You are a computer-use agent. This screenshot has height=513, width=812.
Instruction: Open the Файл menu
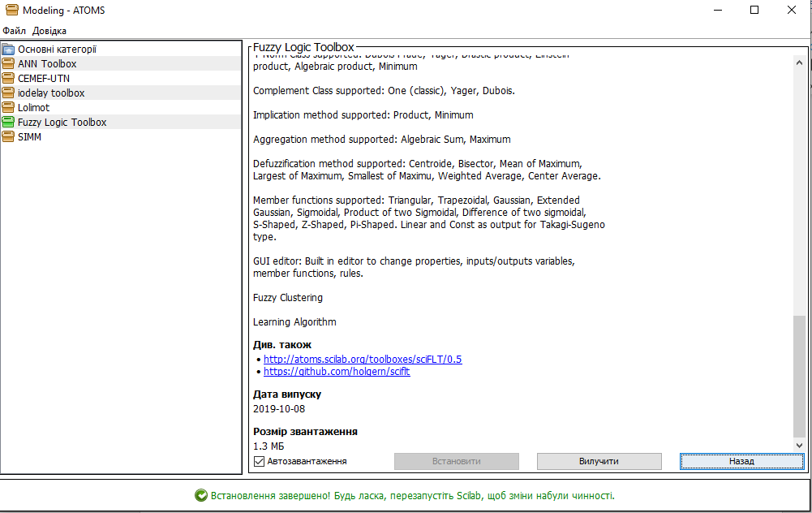click(x=14, y=31)
